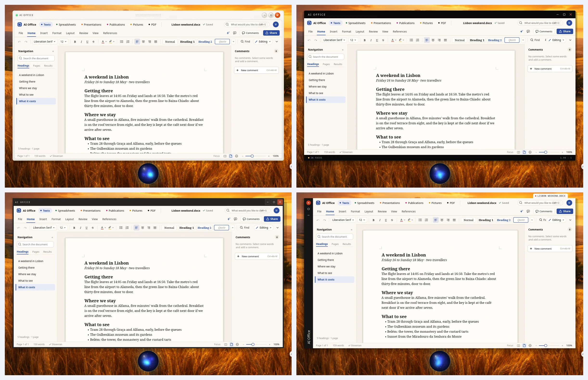Click New comment in the top-right window

pos(550,69)
